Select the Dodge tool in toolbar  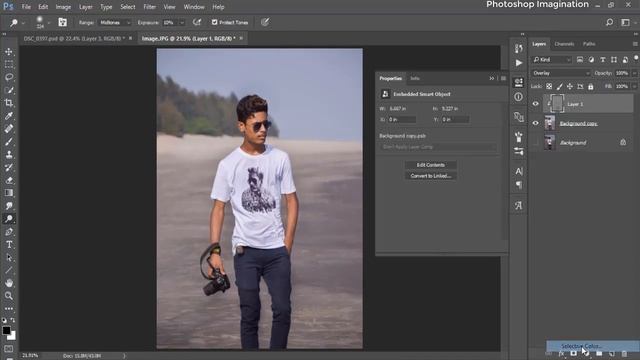[x=9, y=219]
